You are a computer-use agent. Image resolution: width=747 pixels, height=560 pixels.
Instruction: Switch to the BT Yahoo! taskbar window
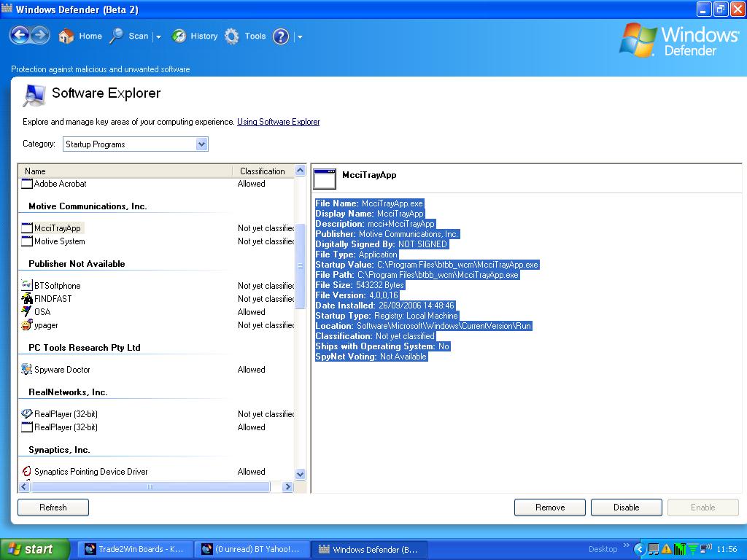pyautogui.click(x=252, y=550)
